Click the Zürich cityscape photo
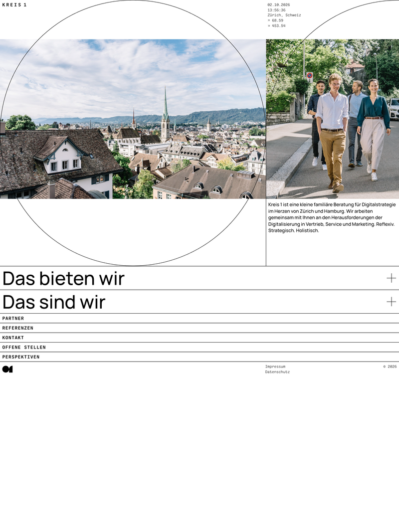The height and width of the screenshot is (532, 399). (x=133, y=119)
